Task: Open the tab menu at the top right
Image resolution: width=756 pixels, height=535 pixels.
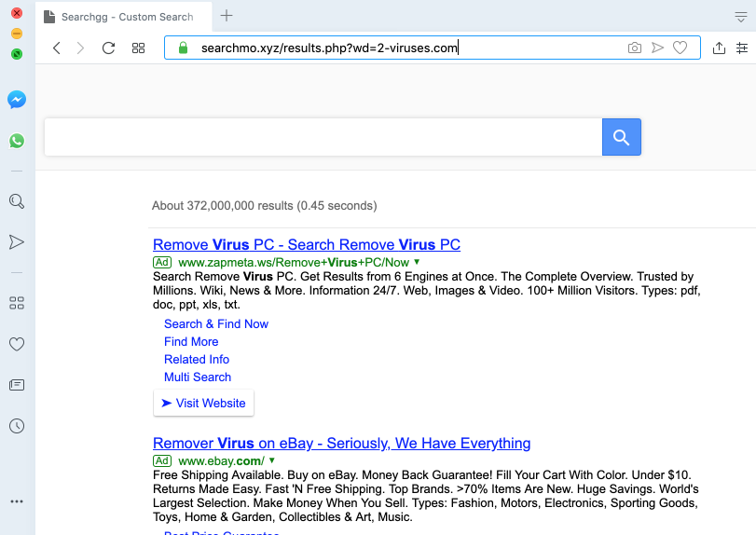Action: tap(741, 17)
